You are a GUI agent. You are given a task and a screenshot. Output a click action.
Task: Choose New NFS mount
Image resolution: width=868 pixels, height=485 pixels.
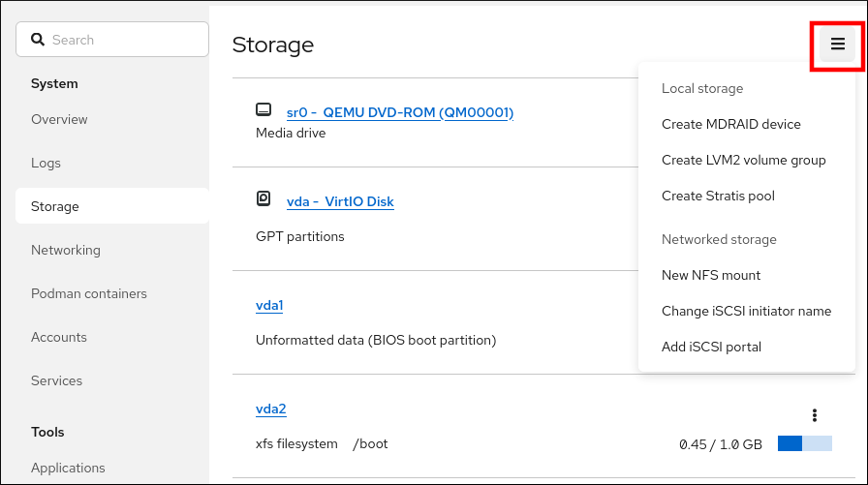711,275
